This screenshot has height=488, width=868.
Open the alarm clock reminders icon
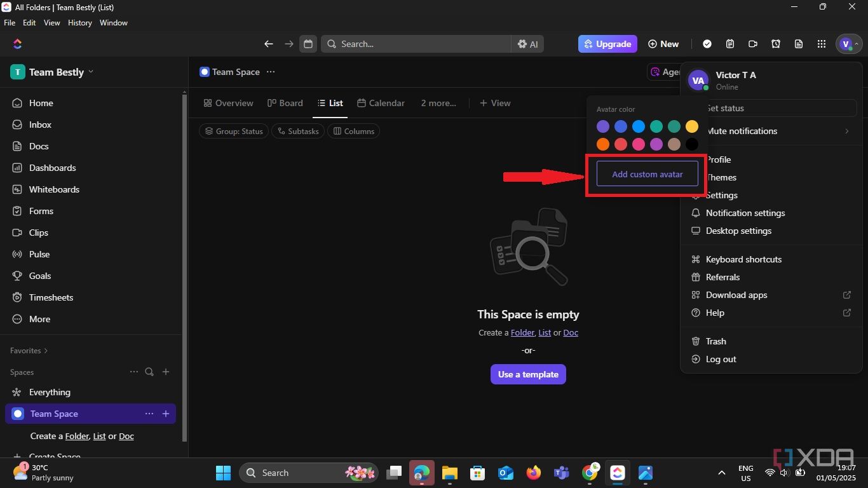pyautogui.click(x=776, y=44)
